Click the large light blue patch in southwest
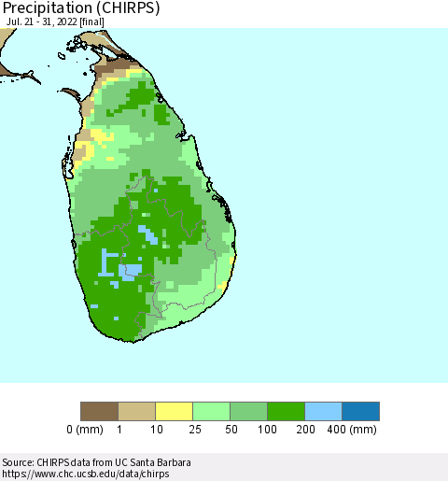This screenshot has width=448, height=481. 131,272
